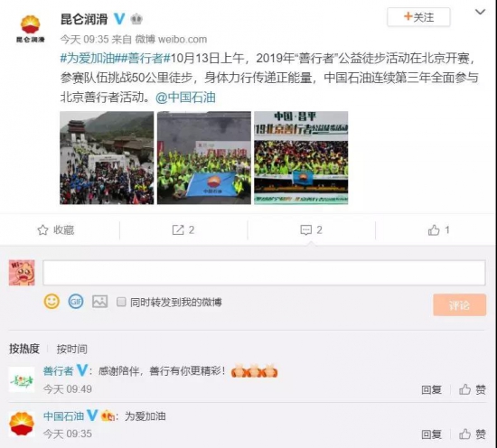This screenshot has height=448, width=497.
Task: Click the 昆仑润滑 profile avatar
Action: (x=31, y=28)
